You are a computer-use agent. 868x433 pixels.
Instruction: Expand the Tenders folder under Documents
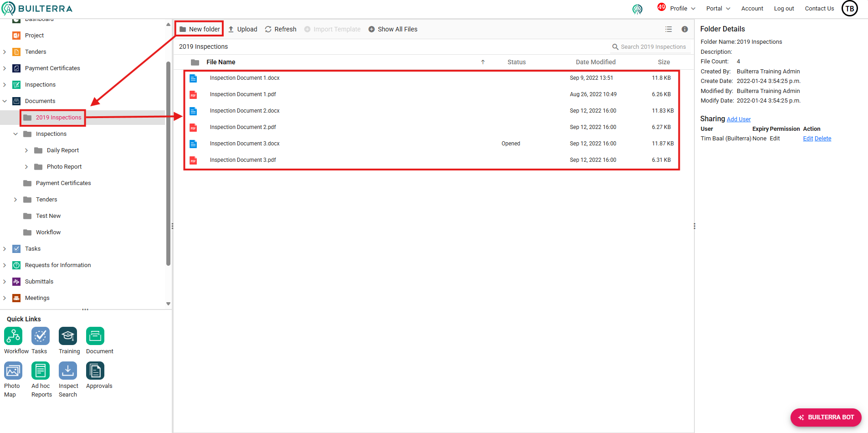coord(15,200)
